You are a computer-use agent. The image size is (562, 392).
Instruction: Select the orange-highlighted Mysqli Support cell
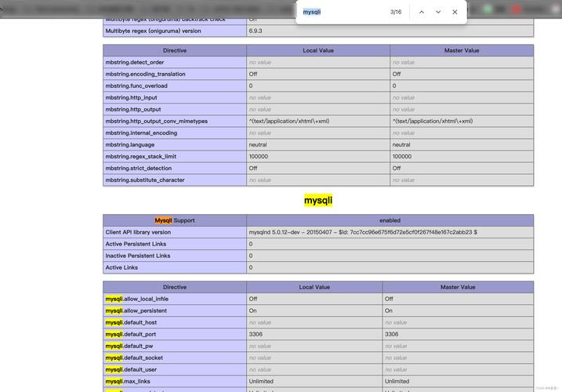click(x=175, y=220)
